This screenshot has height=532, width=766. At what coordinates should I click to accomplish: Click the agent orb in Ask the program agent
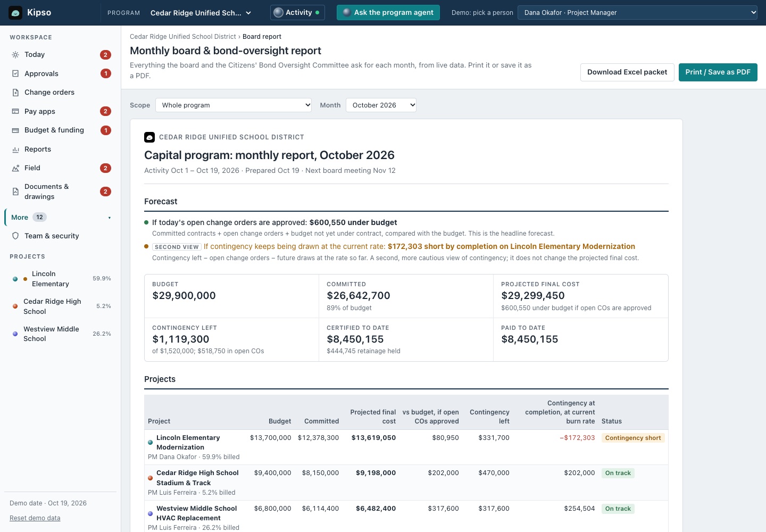pyautogui.click(x=347, y=12)
